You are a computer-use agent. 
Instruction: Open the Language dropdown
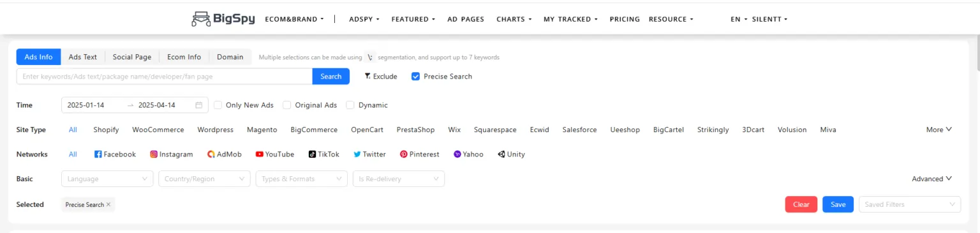tap(107, 179)
